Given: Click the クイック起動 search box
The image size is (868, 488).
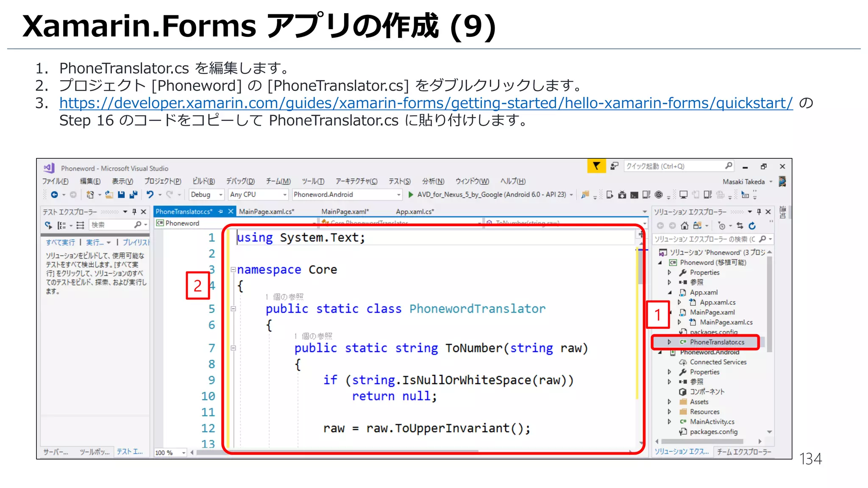Looking at the screenshot, I should [679, 166].
